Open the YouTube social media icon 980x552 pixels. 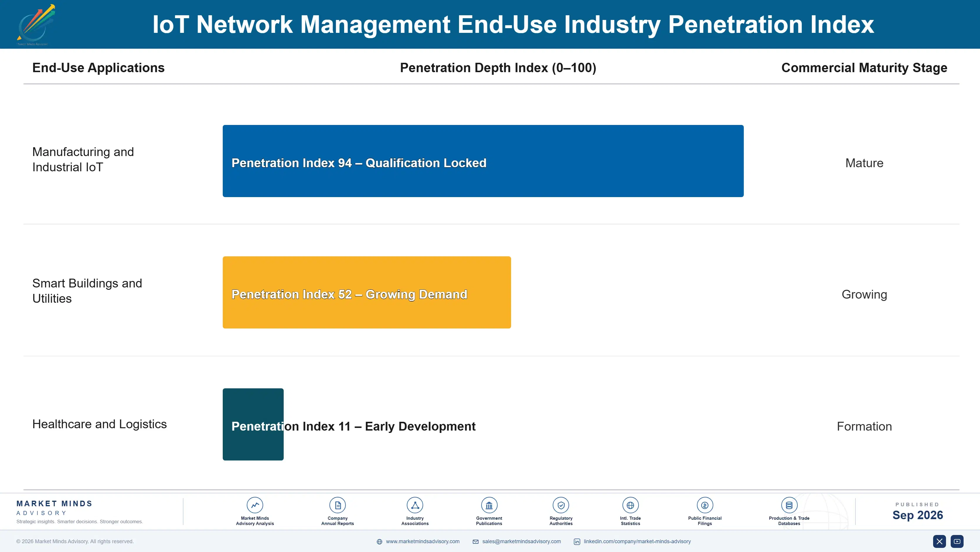tap(957, 541)
